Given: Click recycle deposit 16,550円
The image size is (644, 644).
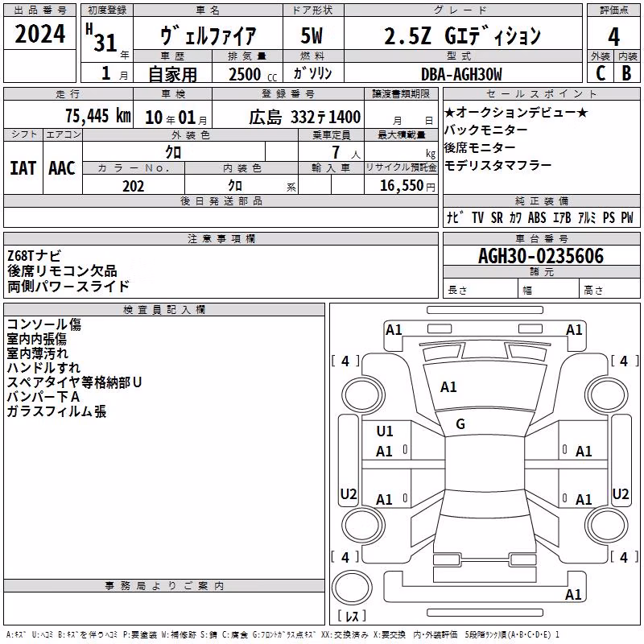Looking at the screenshot, I should point(407,186).
